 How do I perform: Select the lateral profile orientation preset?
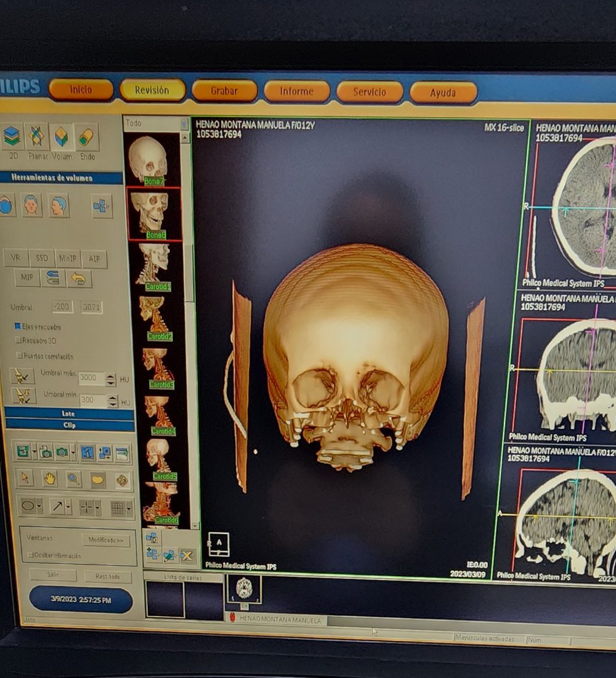click(x=59, y=206)
